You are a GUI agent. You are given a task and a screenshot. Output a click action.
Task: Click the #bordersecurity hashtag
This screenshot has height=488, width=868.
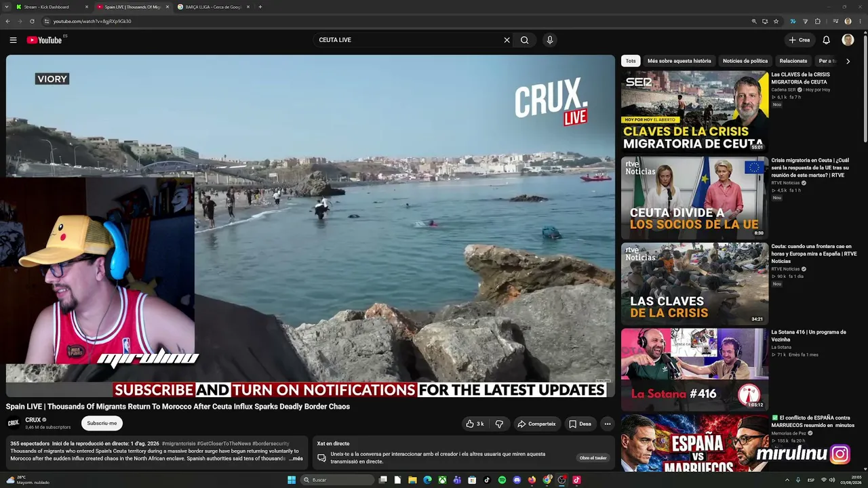pos(271,443)
